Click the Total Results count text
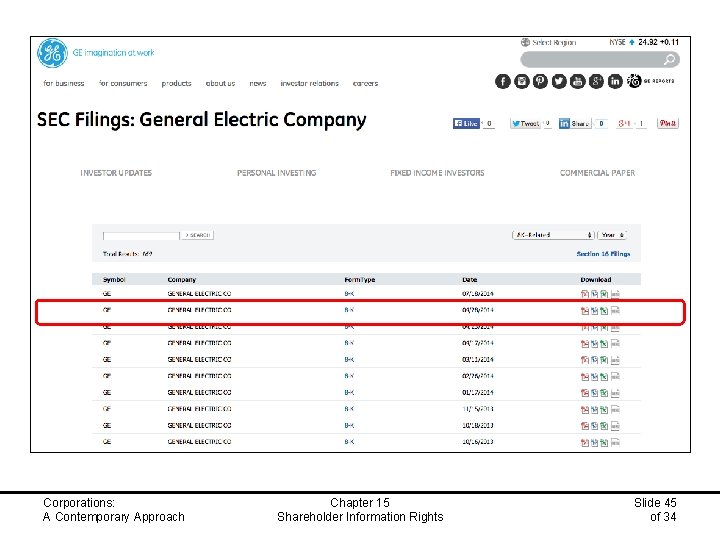720x540 pixels. point(128,254)
